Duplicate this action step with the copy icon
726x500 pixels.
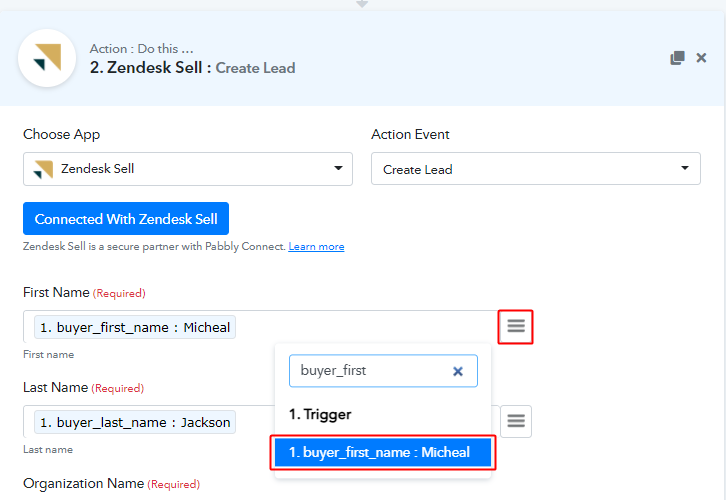click(677, 58)
